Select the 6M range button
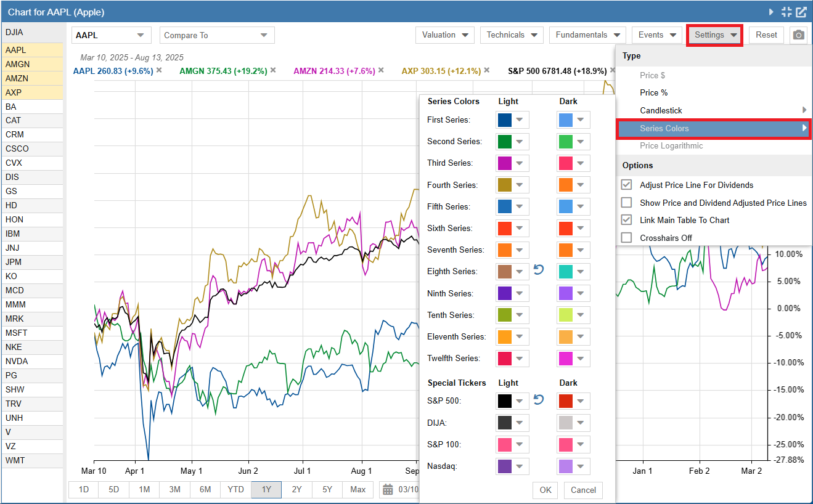Screen dimensions: 813x504 (205, 490)
